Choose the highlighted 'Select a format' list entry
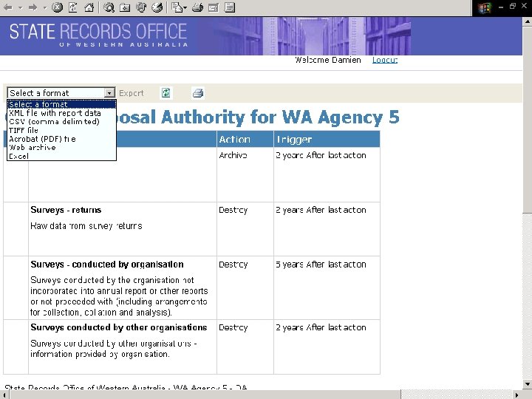The height and width of the screenshot is (399, 532). point(62,104)
